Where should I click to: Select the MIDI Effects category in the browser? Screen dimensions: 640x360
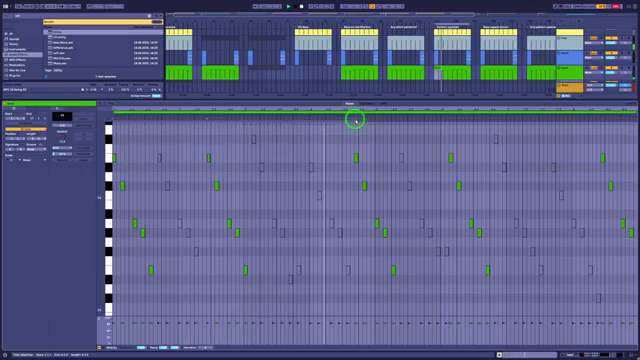tap(18, 60)
